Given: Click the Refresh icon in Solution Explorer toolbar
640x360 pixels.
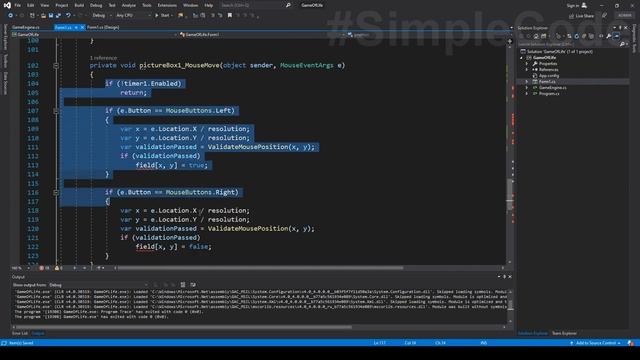Looking at the screenshot, I should (x=576, y=36).
